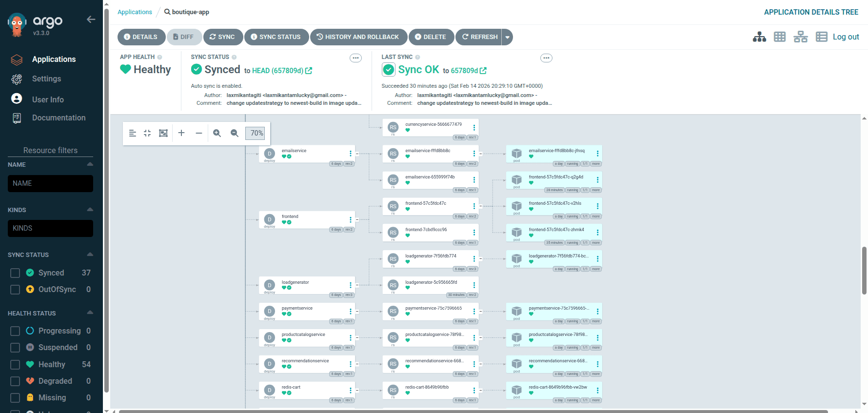
Task: Switch to the tree view icon
Action: (x=759, y=37)
